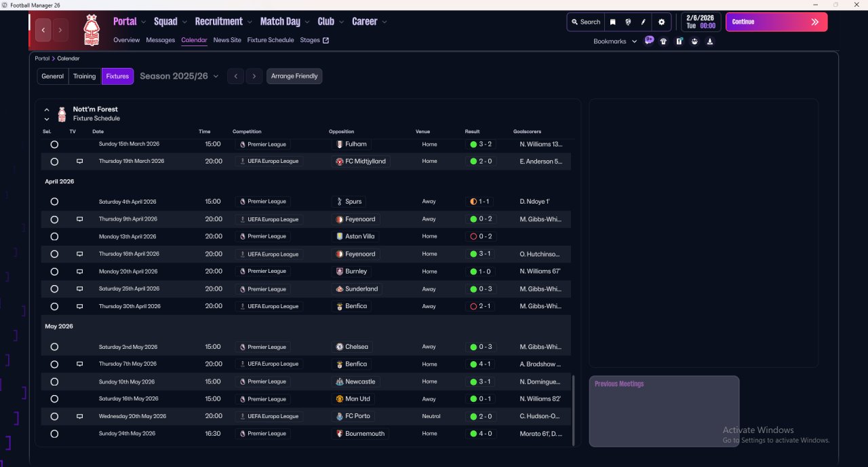Viewport: 868px width, 467px height.
Task: Select the radio button for Chelsea fixture
Action: (x=54, y=347)
